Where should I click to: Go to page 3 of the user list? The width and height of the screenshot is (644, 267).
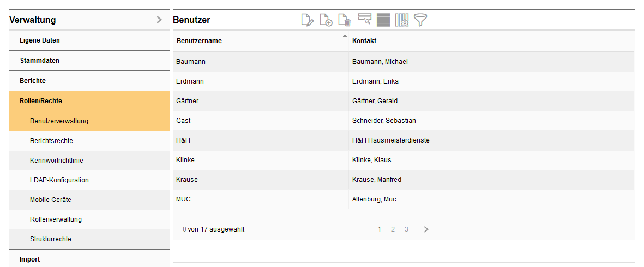click(x=406, y=229)
